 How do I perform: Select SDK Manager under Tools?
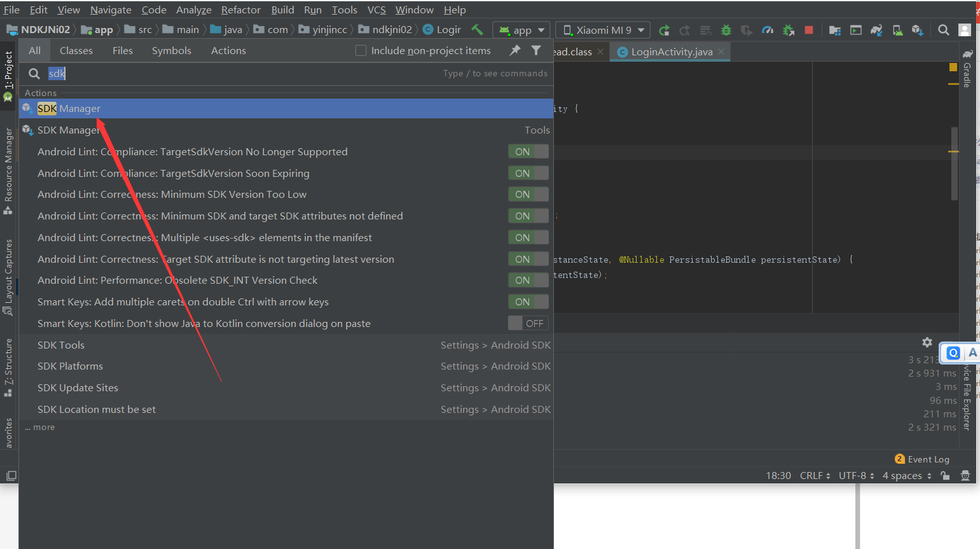tap(286, 130)
